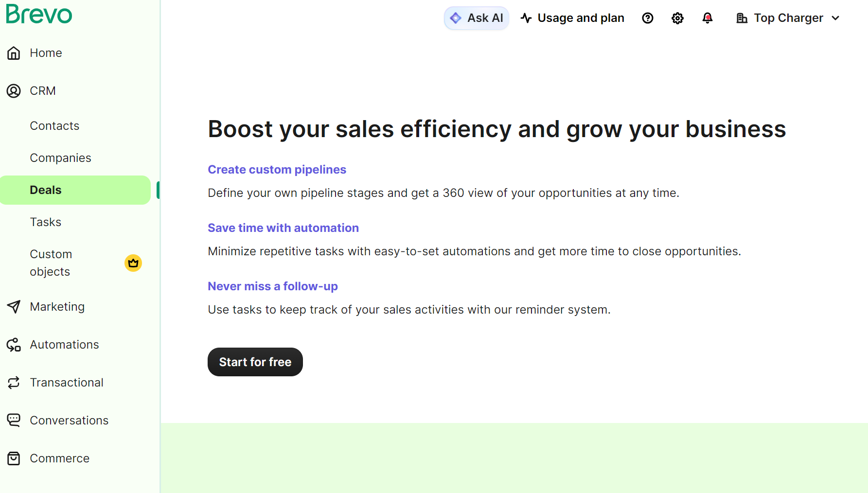Open Automations via its sidebar icon
Screen dimensions: 868x493
(x=13, y=344)
